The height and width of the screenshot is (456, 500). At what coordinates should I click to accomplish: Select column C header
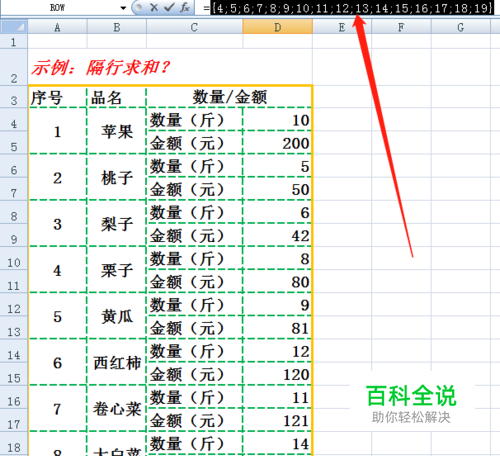194,27
